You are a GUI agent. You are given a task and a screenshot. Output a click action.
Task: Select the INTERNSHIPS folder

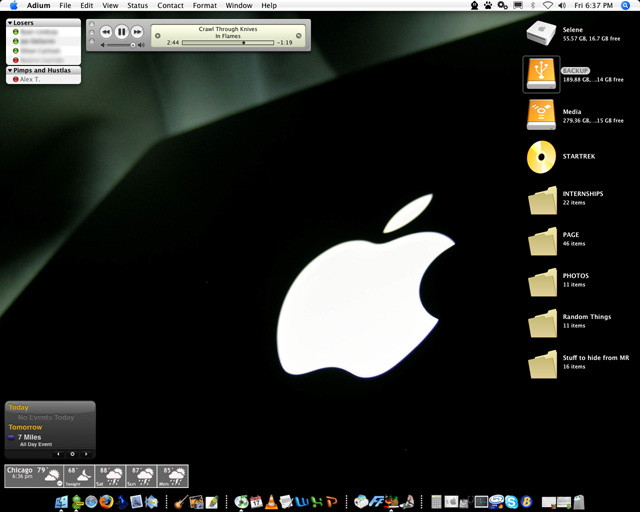pos(542,200)
